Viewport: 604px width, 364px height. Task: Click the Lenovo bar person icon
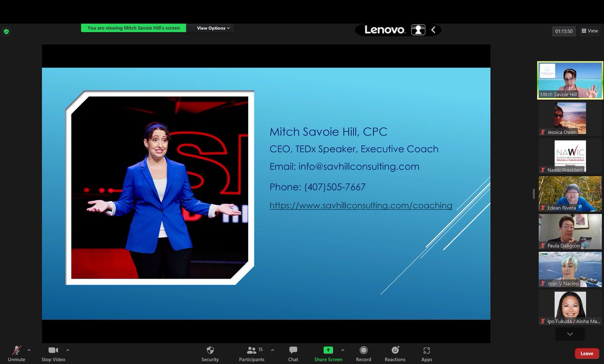coord(418,30)
